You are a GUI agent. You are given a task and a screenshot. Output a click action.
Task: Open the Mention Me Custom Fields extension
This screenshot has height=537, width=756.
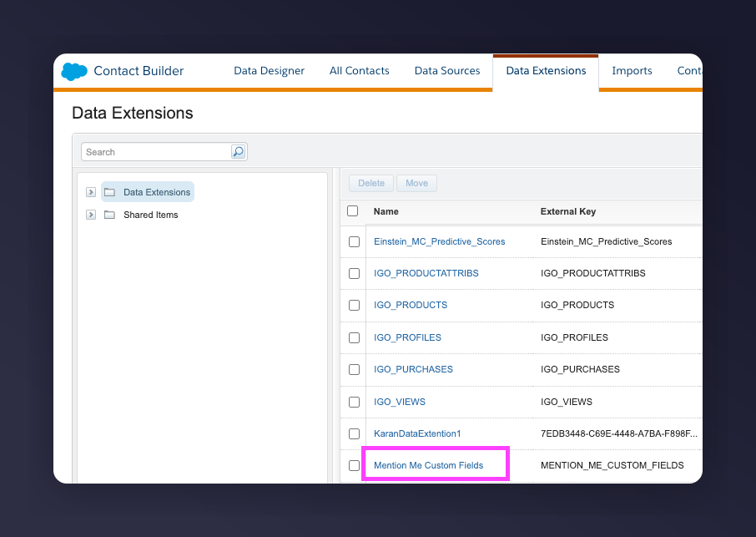[x=428, y=465]
